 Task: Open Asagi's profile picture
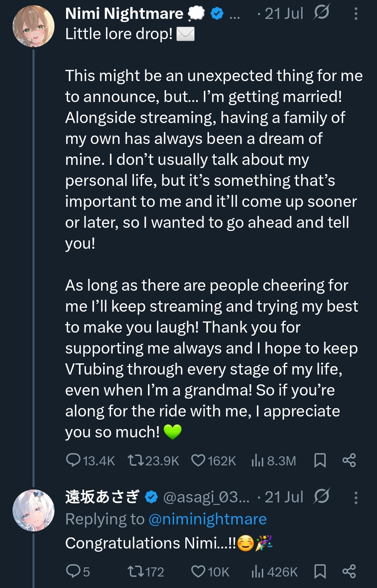34,510
